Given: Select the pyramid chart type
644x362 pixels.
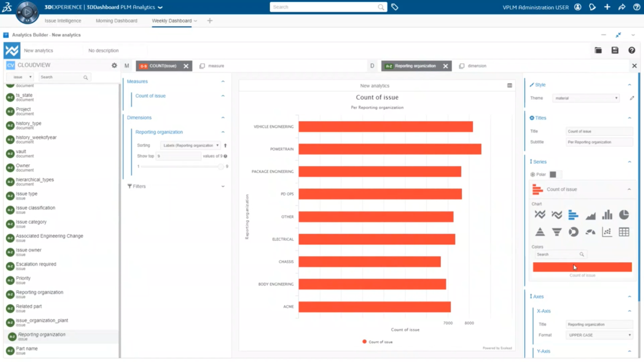Looking at the screenshot, I should [540, 232].
